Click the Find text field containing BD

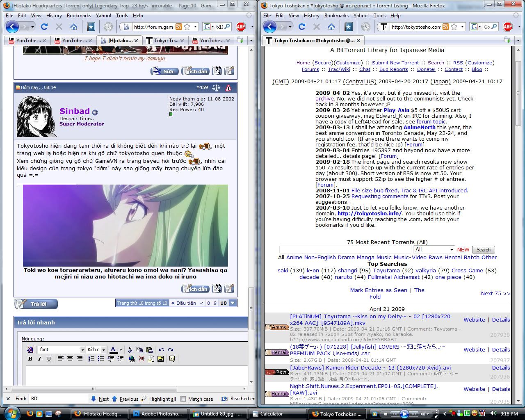point(58,399)
